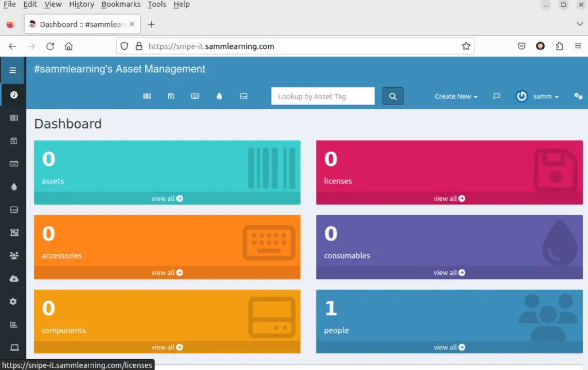Viewport: 588px width, 370px height.
Task: Open tracking protection shield icon
Action: pyautogui.click(x=125, y=46)
